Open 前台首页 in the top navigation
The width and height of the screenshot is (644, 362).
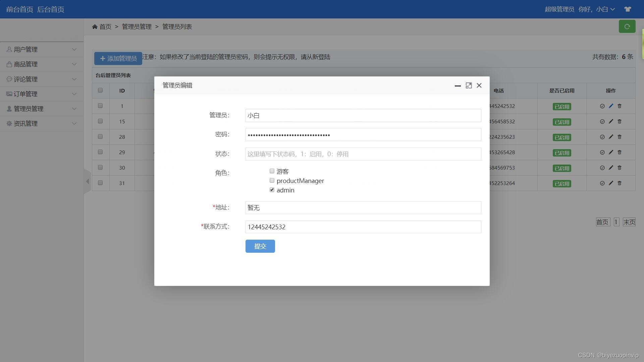[19, 9]
